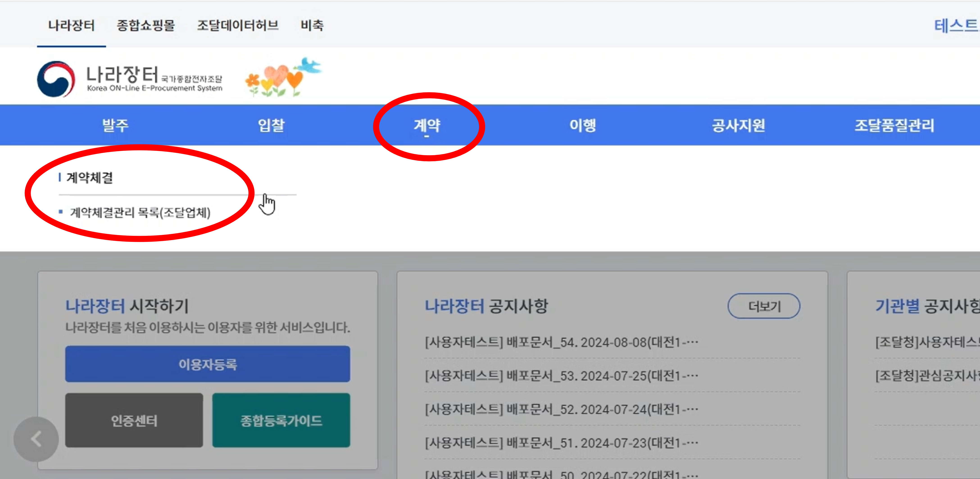The height and width of the screenshot is (479, 980).
Task: Open the 계약 menu
Action: point(427,125)
